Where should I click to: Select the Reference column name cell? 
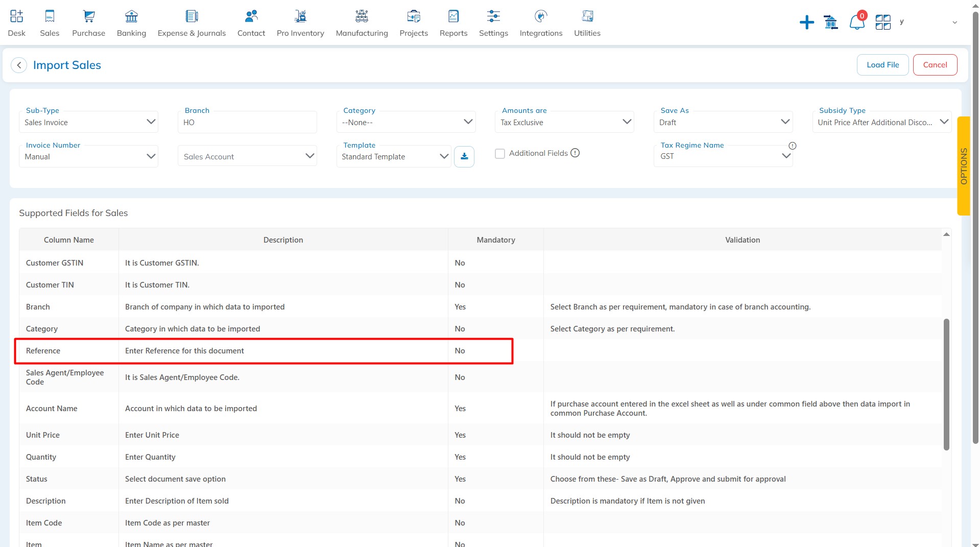69,350
